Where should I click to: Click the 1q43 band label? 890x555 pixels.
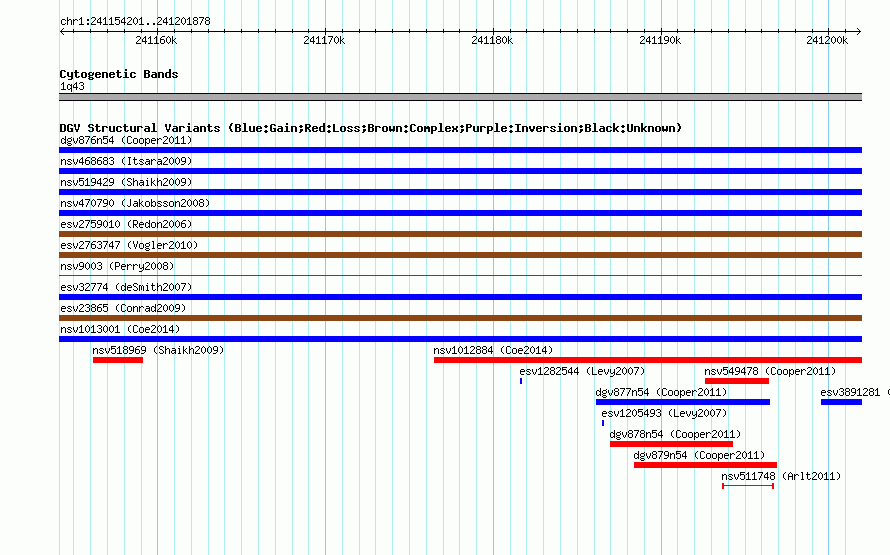(72, 86)
